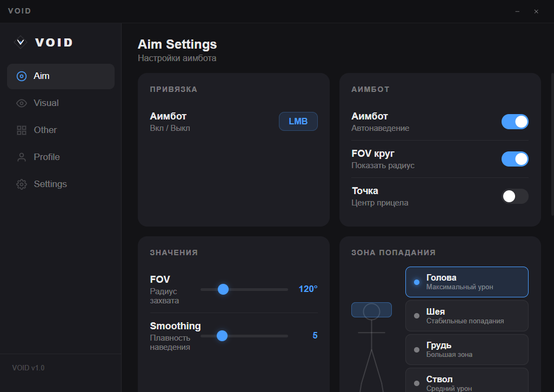This screenshot has height=392, width=554.
Task: Click the Smoothing value 5
Action: 315,335
